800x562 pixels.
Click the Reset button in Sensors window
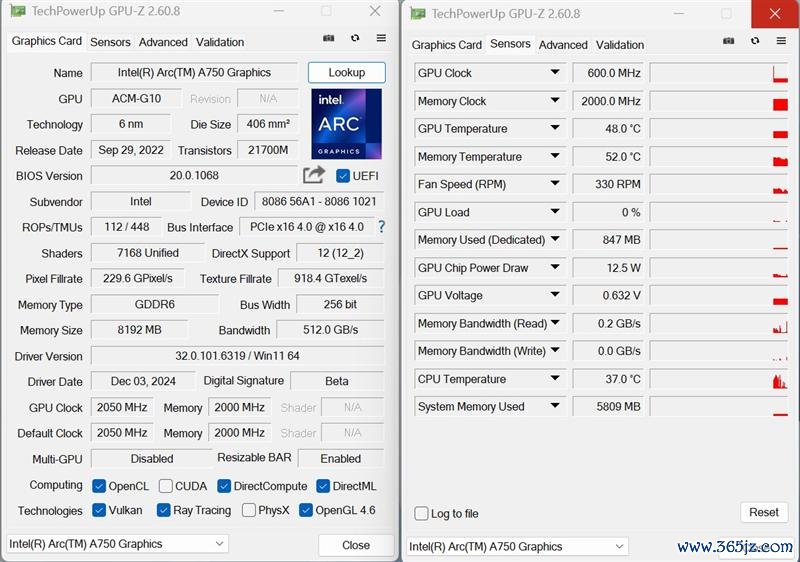click(x=764, y=512)
